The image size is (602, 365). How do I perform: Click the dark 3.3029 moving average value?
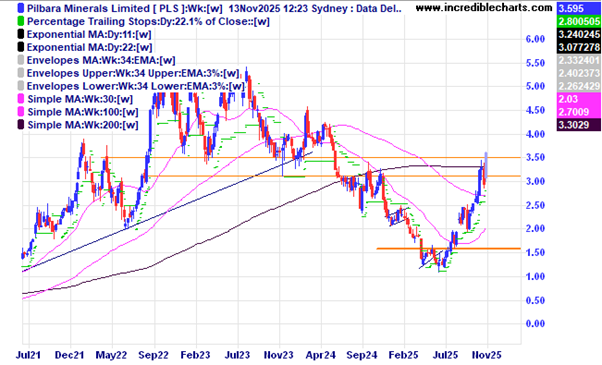(x=579, y=125)
